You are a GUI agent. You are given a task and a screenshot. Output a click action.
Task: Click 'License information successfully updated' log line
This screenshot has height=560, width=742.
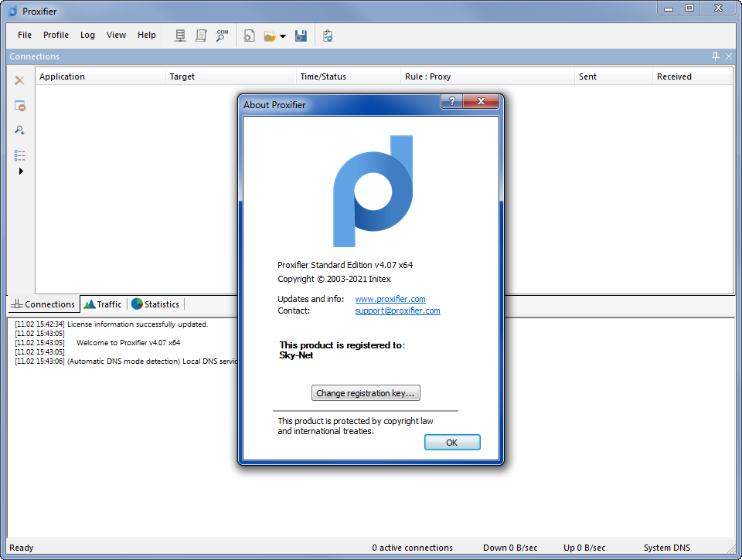(111, 324)
